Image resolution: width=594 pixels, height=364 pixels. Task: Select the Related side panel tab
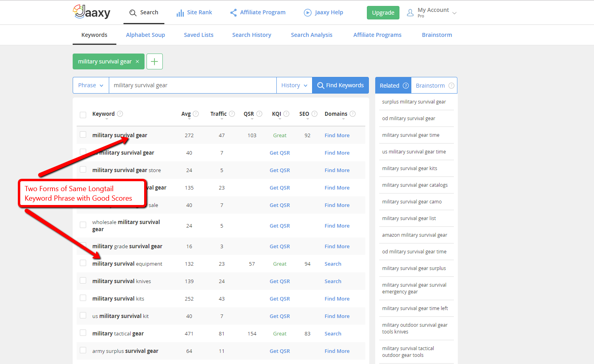389,86
